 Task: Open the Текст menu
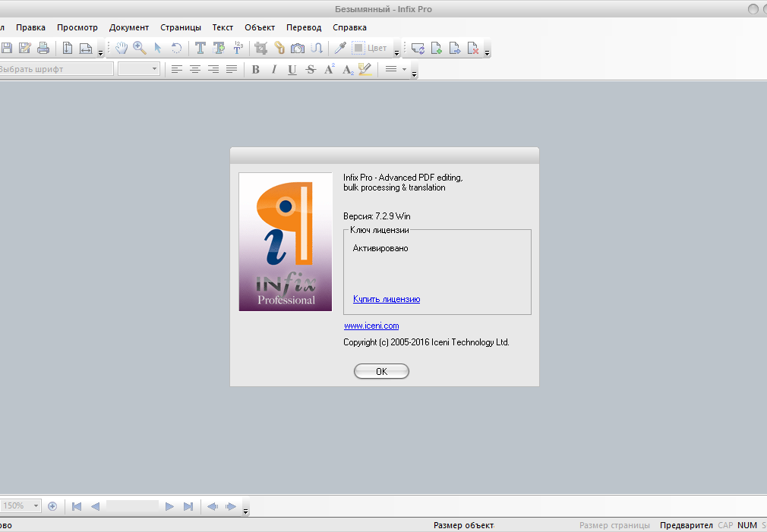(223, 27)
